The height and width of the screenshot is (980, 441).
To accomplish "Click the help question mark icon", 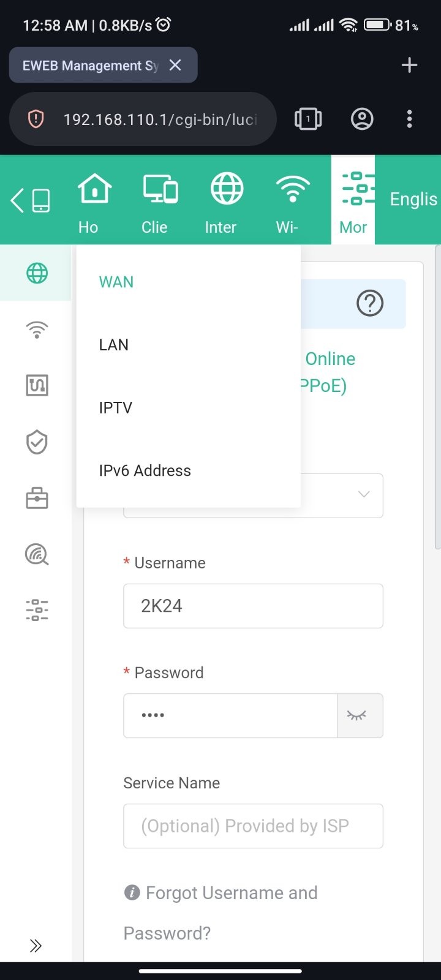I will click(370, 303).
